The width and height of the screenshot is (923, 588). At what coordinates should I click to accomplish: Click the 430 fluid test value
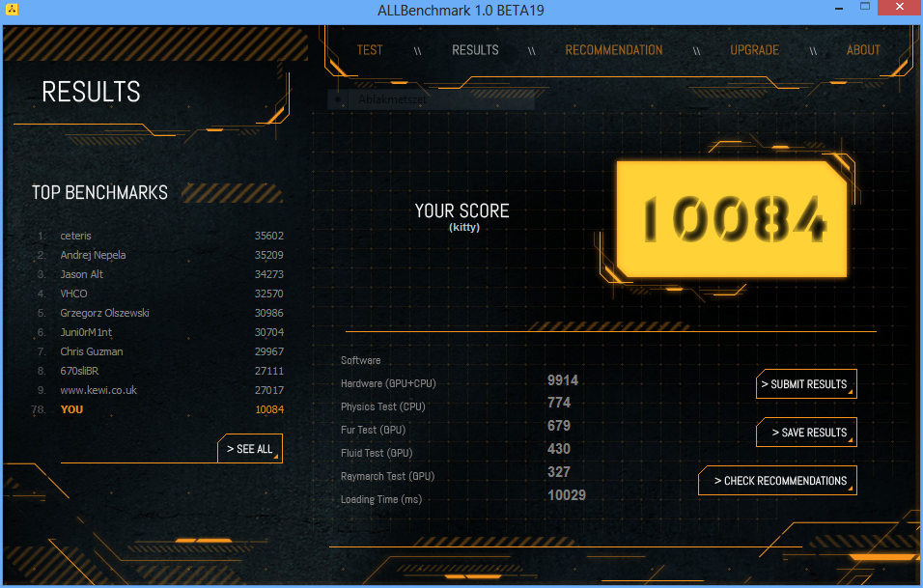[559, 449]
